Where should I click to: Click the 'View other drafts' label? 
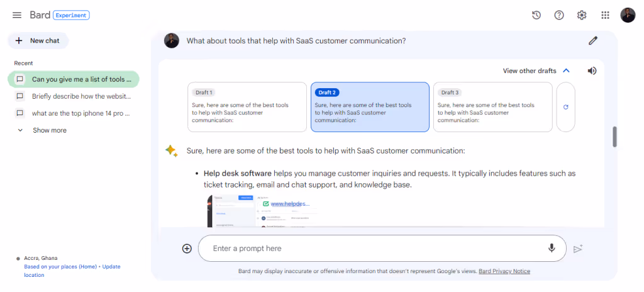(530, 70)
